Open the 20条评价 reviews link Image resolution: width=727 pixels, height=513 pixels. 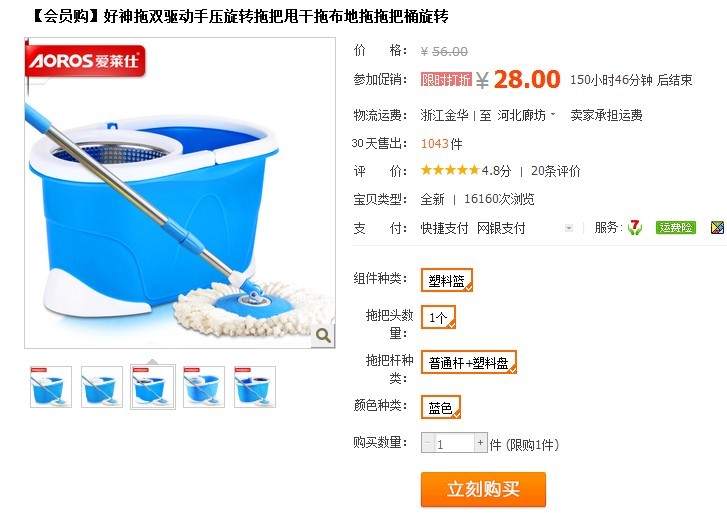click(555, 171)
